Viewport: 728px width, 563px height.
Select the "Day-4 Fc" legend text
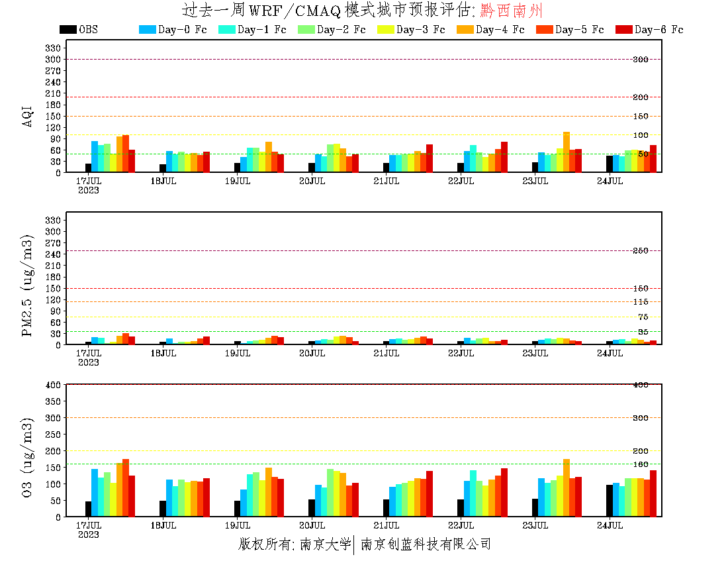tap(500, 29)
